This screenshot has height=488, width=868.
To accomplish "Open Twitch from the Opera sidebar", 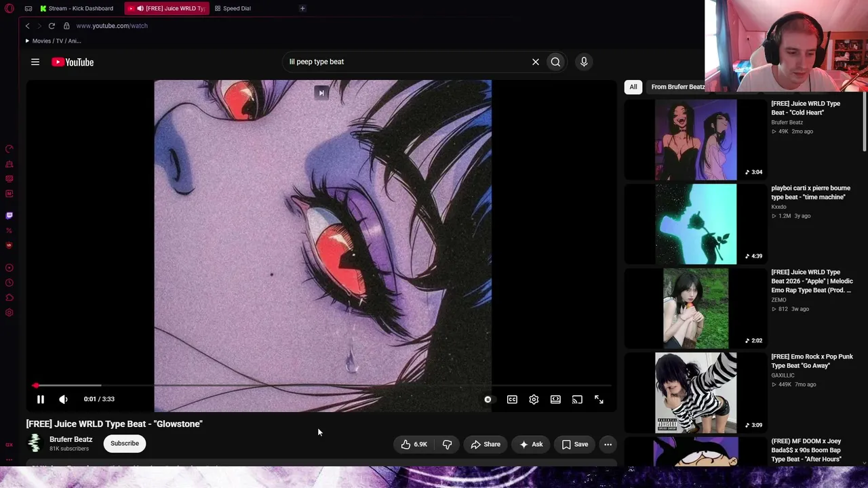I will click(9, 216).
